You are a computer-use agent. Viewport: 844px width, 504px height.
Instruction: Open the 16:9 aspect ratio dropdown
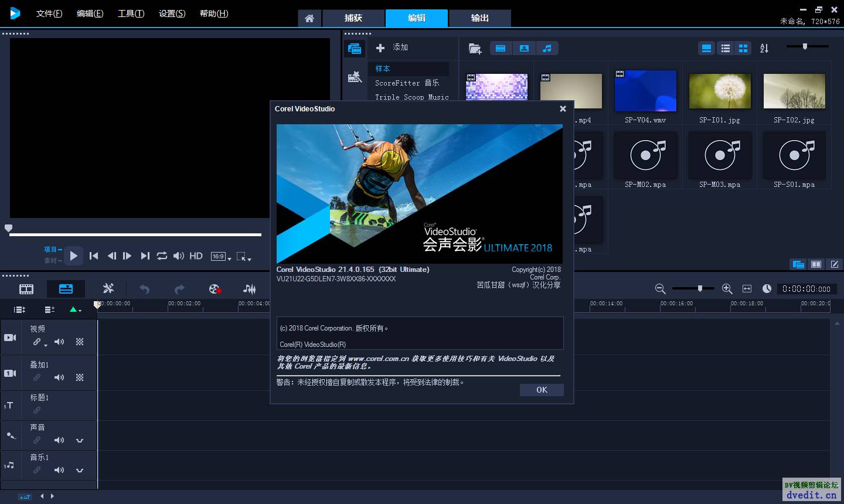pyautogui.click(x=221, y=257)
